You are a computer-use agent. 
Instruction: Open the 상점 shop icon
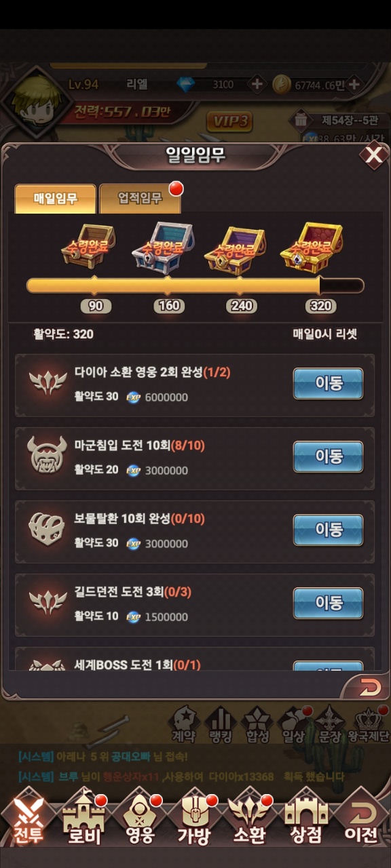(x=305, y=819)
